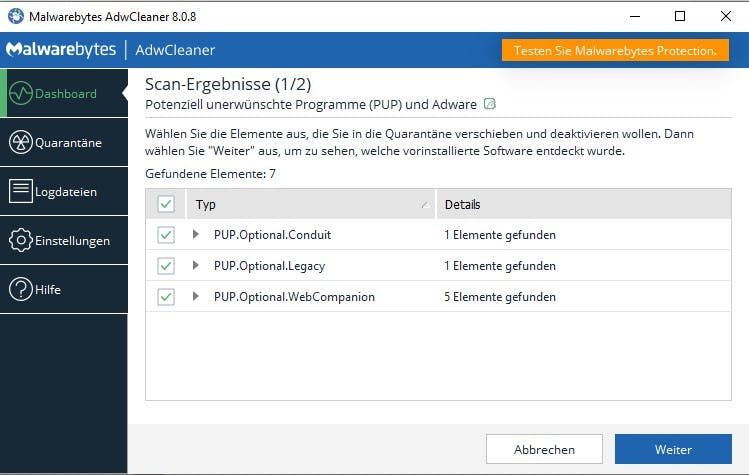Click the Hilfe question mark icon
Screen dimensions: 749x475
click(21, 289)
